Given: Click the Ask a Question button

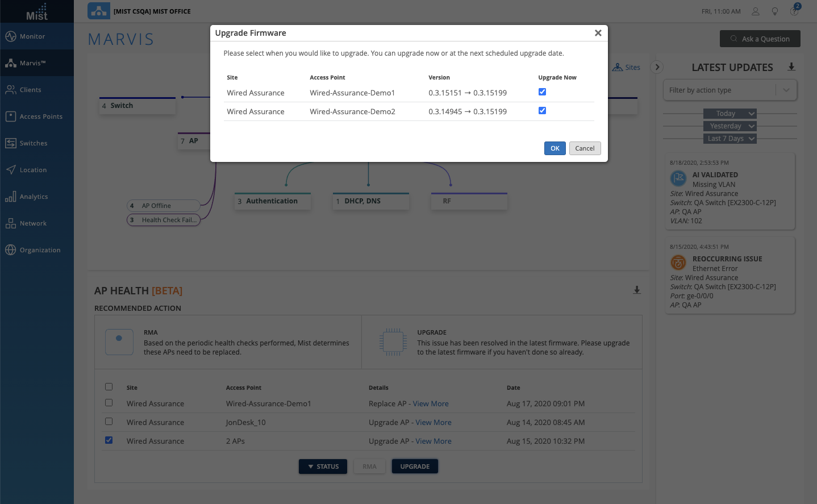Looking at the screenshot, I should 760,39.
